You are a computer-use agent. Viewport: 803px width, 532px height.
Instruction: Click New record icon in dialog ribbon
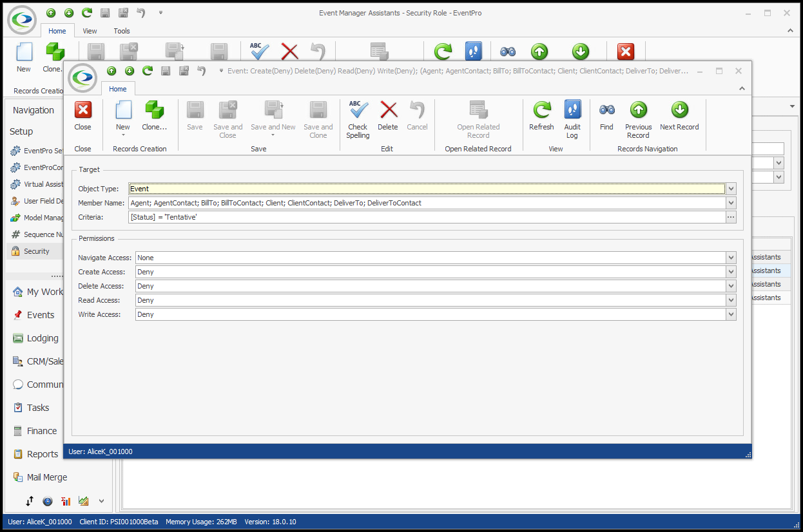tap(123, 110)
